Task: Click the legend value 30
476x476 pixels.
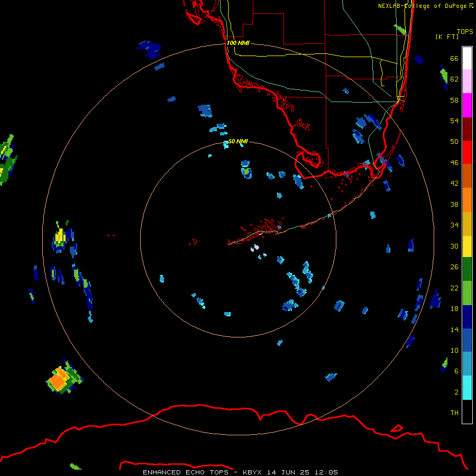Action: click(454, 246)
